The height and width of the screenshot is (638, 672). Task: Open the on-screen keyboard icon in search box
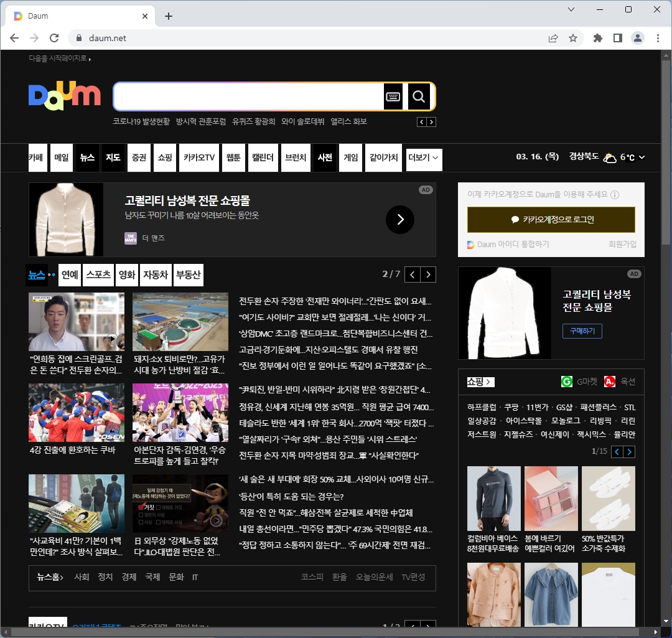[x=393, y=96]
